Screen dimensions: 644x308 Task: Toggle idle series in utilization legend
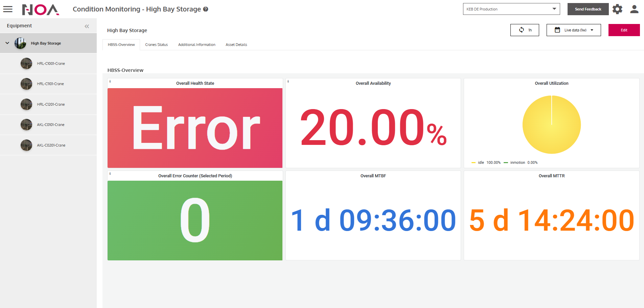click(481, 162)
